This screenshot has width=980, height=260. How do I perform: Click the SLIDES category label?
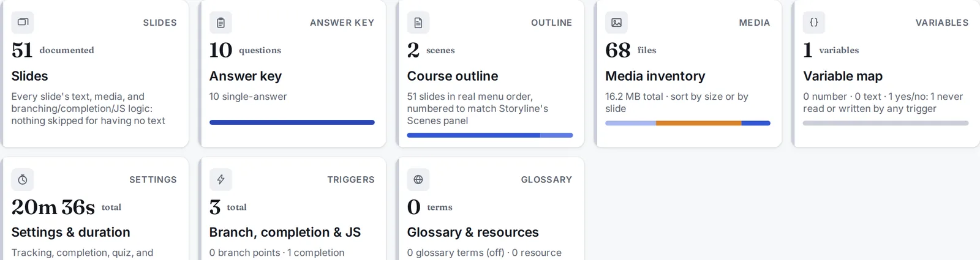pyautogui.click(x=160, y=23)
